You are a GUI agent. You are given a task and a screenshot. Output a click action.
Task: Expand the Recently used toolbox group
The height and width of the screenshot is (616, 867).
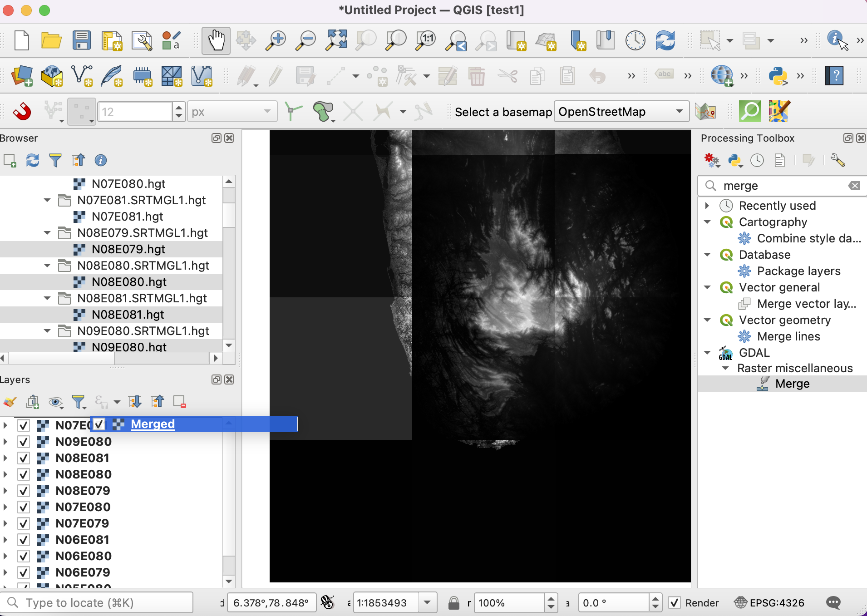tap(707, 206)
